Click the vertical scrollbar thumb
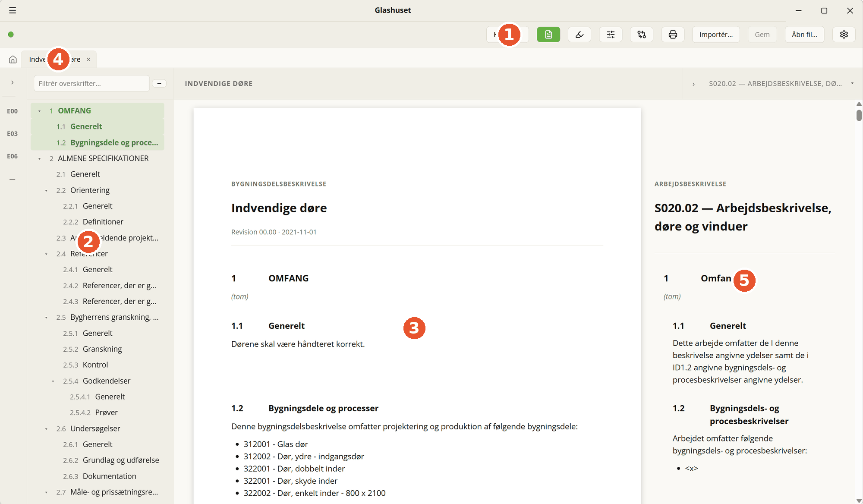This screenshot has height=504, width=863. pos(859,115)
